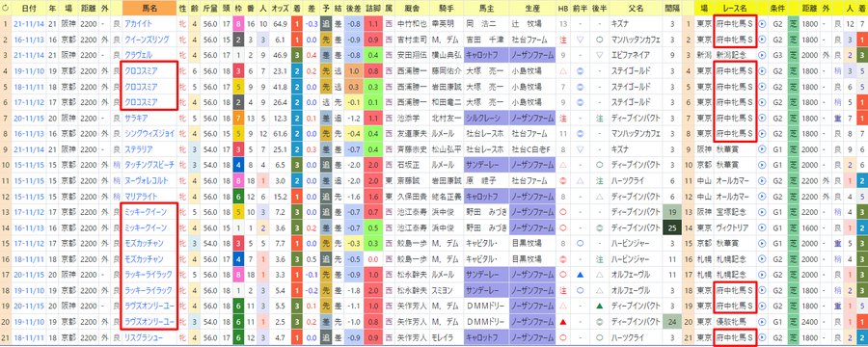Click the refresh icon in table header corner
The height and width of the screenshot is (347, 868).
5,9
